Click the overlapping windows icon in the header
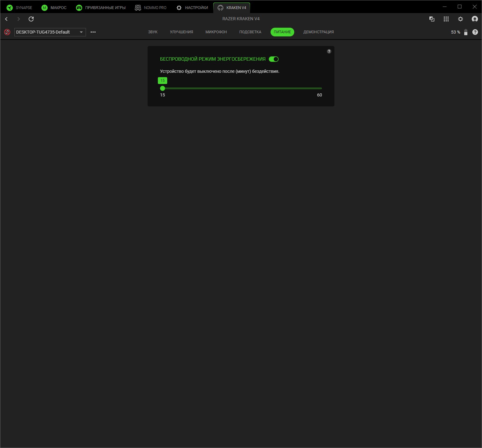The image size is (482, 448). [432, 19]
